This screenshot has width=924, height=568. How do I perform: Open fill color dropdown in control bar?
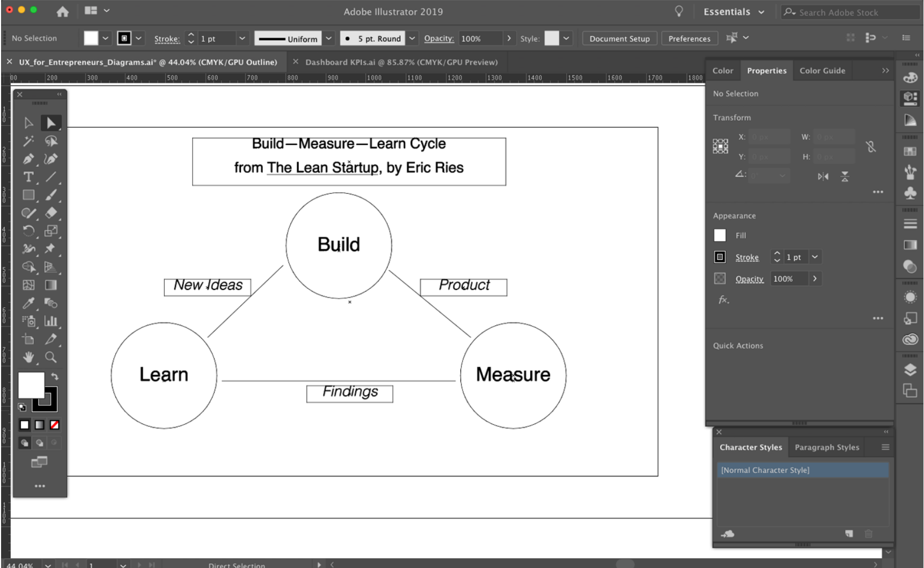(x=105, y=38)
